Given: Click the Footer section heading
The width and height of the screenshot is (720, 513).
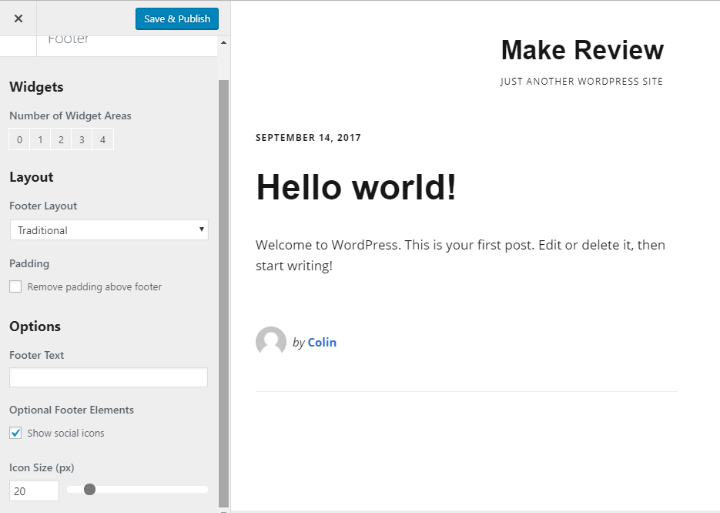Looking at the screenshot, I should [68, 39].
